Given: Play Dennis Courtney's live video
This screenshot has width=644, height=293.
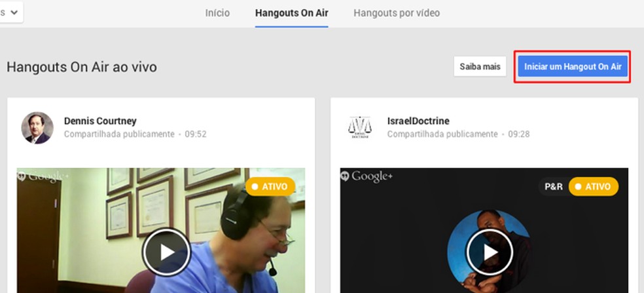Looking at the screenshot, I should tap(166, 252).
